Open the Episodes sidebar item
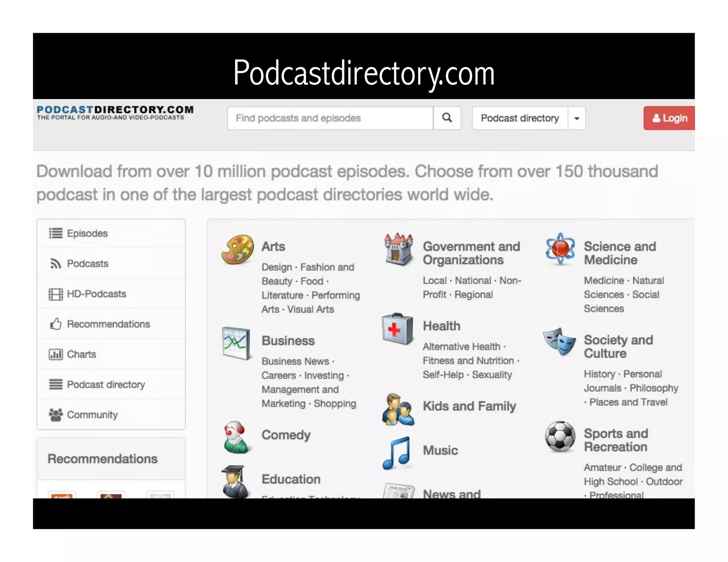Image resolution: width=728 pixels, height=562 pixels. coord(87,233)
